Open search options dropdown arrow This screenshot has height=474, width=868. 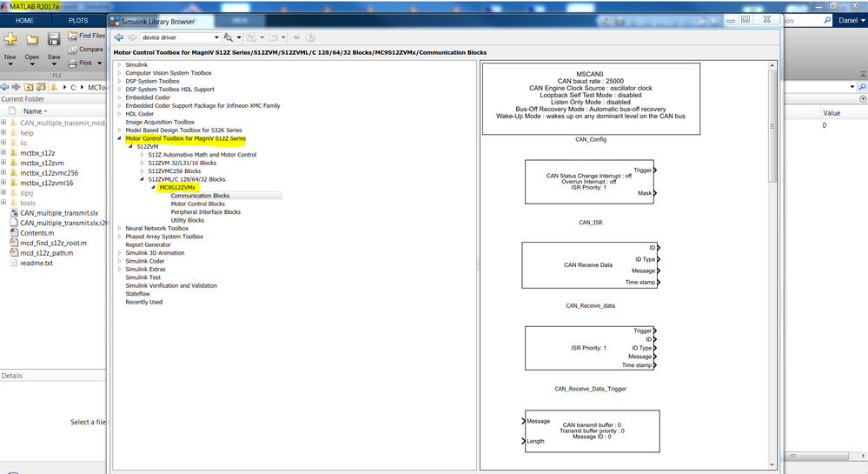(239, 37)
